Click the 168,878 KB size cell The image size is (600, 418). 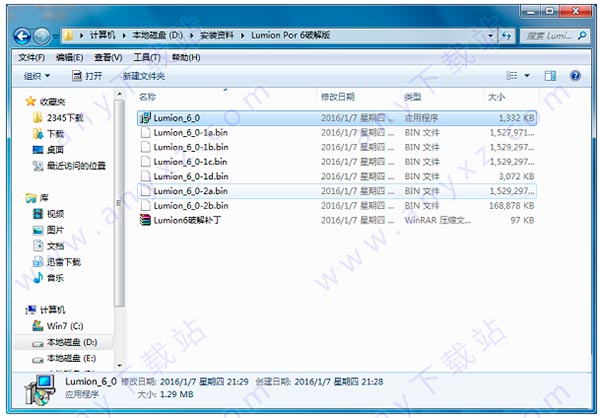[511, 206]
